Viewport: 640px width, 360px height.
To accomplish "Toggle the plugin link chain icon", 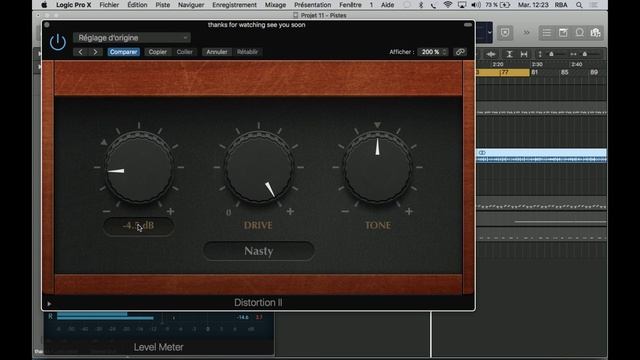I will [x=460, y=52].
